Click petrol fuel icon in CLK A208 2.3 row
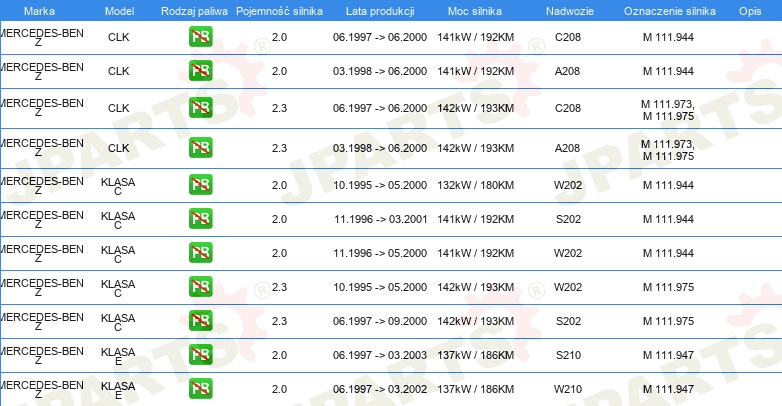 [x=200, y=148]
